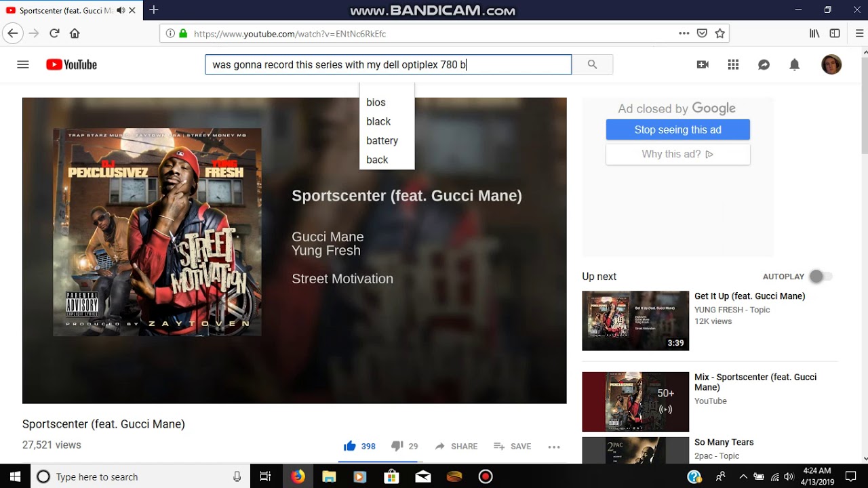Open the Mix - Sportscenter playlist thumbnail
The image size is (868, 488).
[x=635, y=402]
